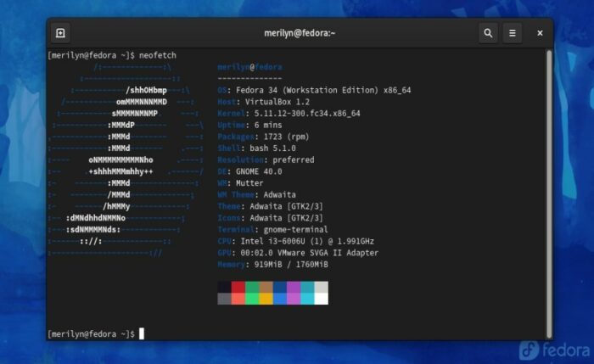The width and height of the screenshot is (594, 364).
Task: Click the Terminal gnome-terminal line
Action: coord(272,230)
